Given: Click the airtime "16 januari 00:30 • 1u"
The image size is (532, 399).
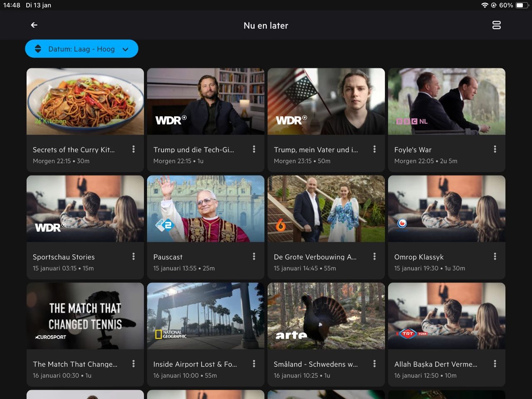Looking at the screenshot, I should click(62, 375).
